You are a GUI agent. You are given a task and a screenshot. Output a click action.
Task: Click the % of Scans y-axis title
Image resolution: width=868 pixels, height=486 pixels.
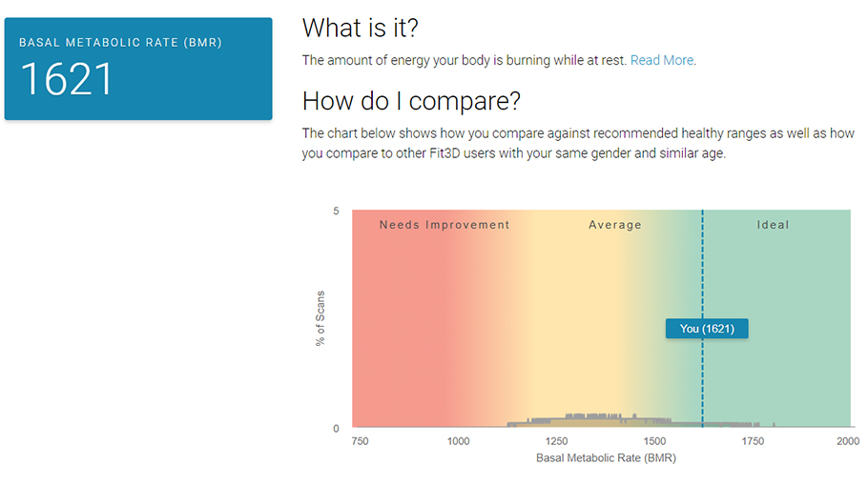pos(320,318)
